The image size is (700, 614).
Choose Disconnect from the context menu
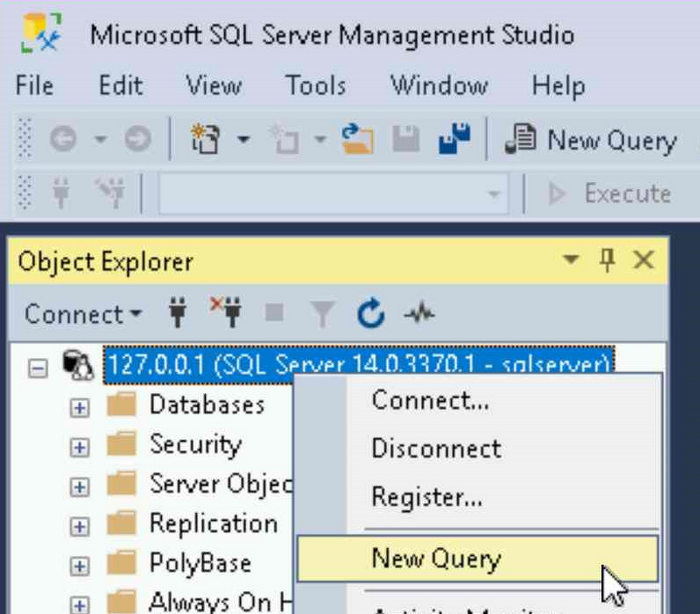477,448
